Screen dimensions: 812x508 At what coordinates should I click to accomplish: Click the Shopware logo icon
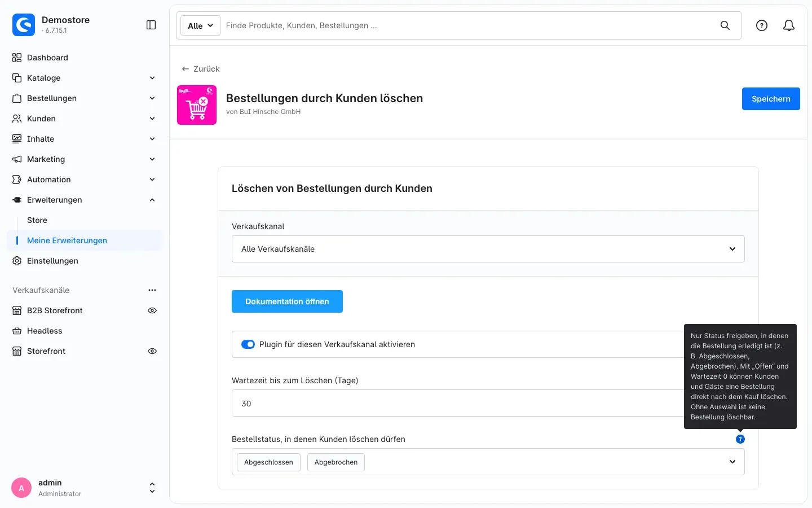click(x=24, y=25)
